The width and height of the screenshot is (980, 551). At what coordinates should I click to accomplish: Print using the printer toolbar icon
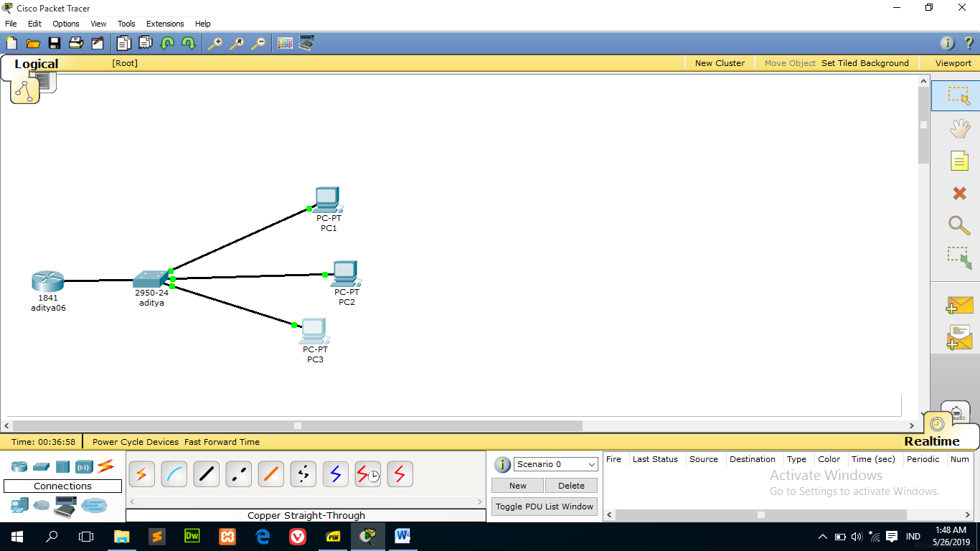[x=75, y=43]
